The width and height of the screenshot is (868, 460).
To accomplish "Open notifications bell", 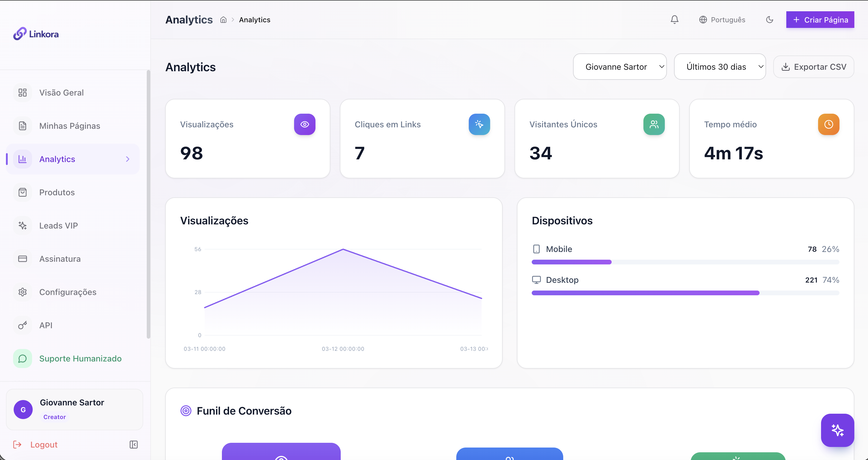I will [674, 20].
